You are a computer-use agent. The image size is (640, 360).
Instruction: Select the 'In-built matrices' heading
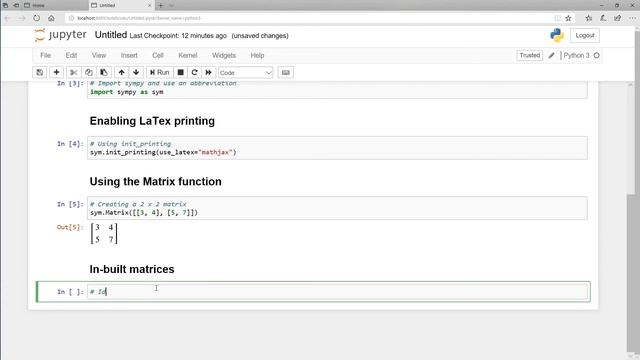click(132, 269)
